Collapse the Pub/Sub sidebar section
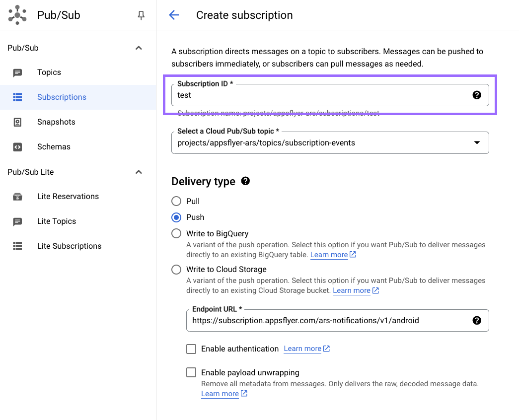This screenshot has width=519, height=420. (139, 48)
